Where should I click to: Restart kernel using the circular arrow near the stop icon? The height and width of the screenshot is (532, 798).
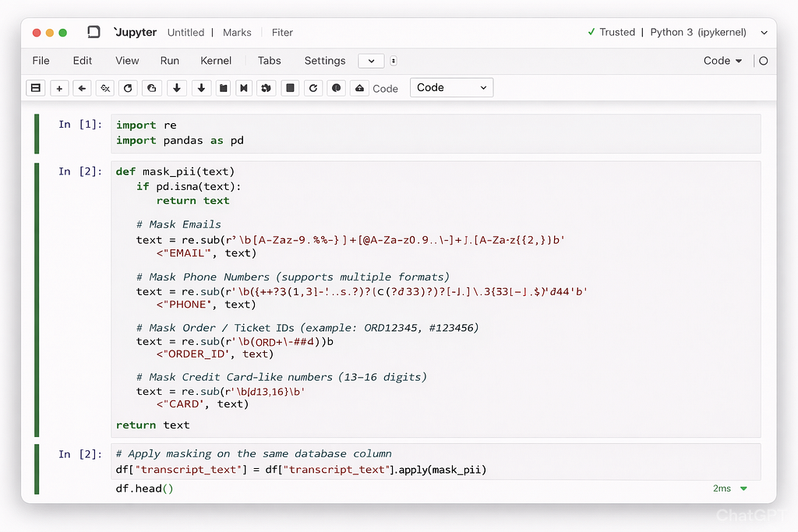click(313, 88)
